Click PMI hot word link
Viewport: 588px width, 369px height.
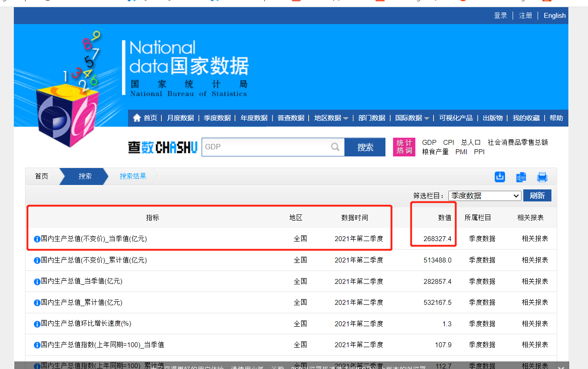tap(461, 152)
